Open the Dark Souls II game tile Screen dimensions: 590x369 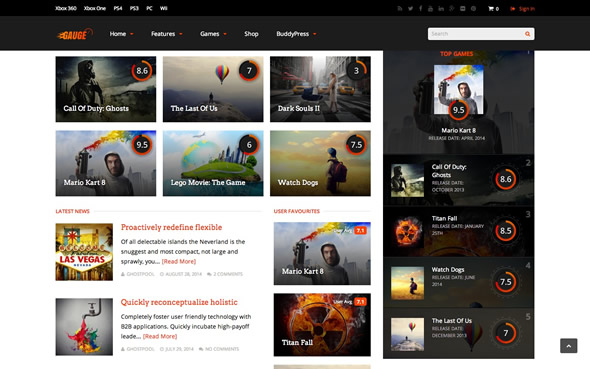click(x=320, y=89)
